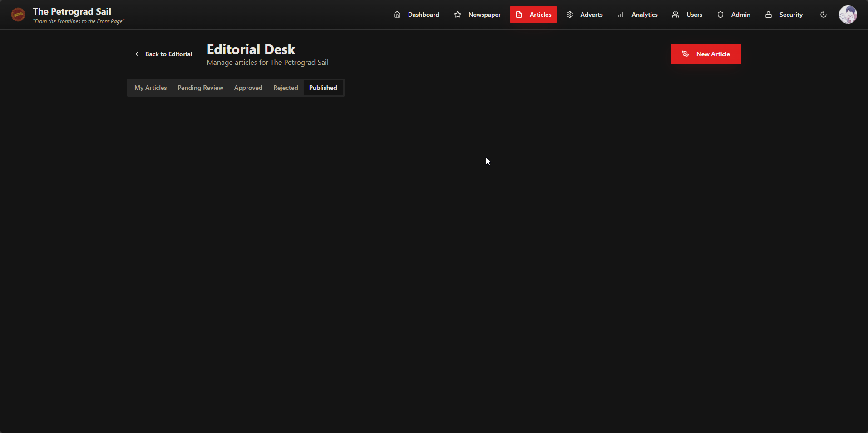Click the shield icon beside Admin

720,15
